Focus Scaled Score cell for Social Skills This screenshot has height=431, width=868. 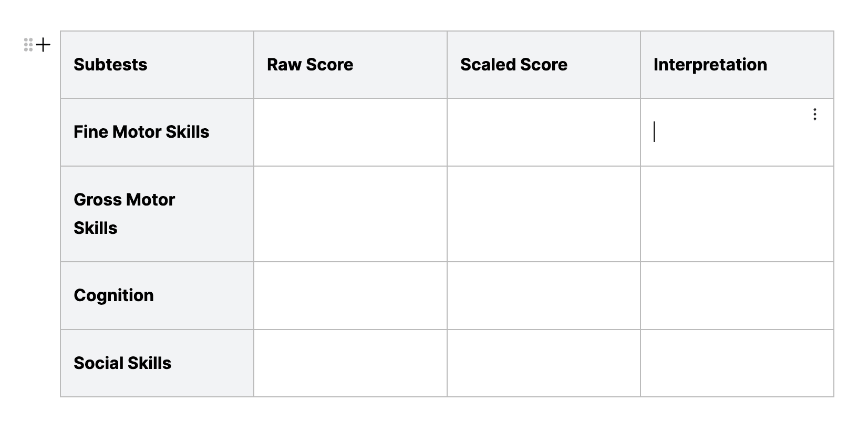pos(543,363)
